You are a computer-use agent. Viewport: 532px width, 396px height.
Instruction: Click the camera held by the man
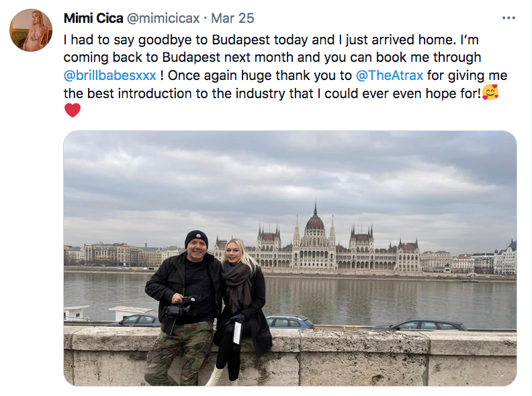pyautogui.click(x=177, y=309)
